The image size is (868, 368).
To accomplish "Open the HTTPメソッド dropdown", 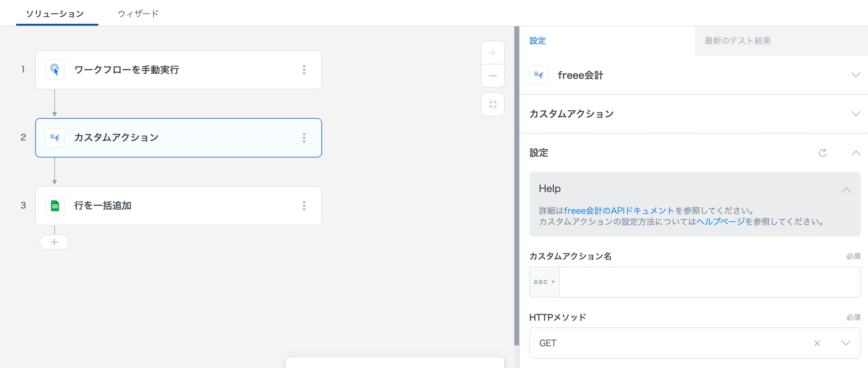I will (x=846, y=343).
